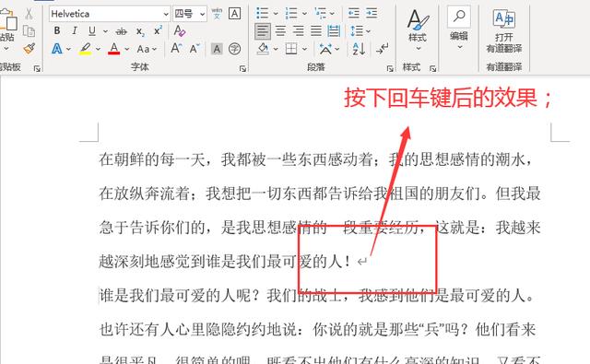Apply distributed alignment
The image size is (590, 364).
coord(334,31)
